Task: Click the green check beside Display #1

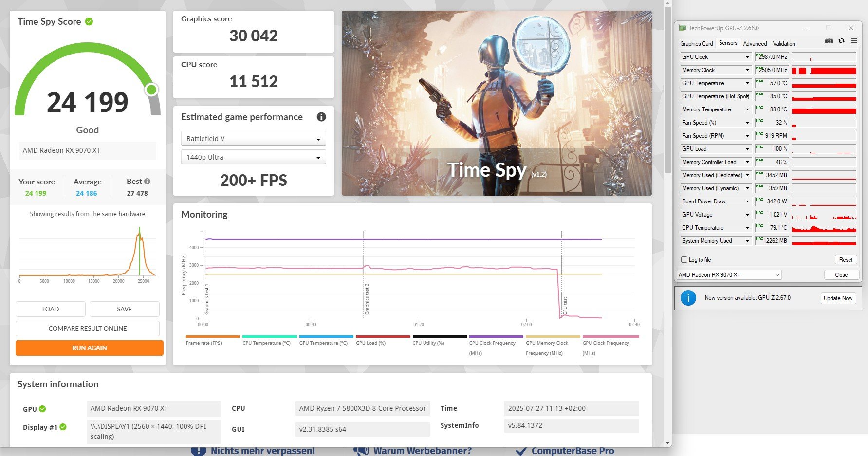Action: [63, 427]
